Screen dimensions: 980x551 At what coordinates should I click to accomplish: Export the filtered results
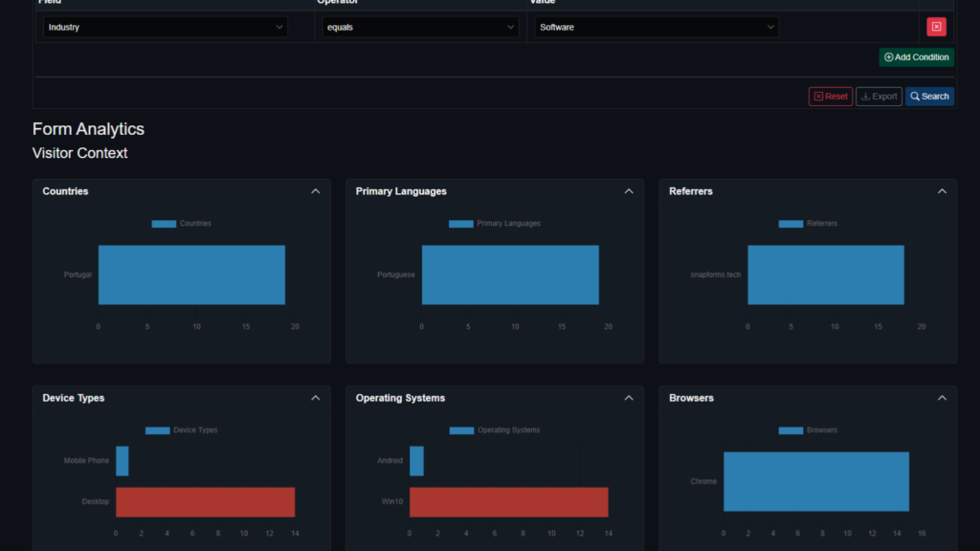pos(879,97)
